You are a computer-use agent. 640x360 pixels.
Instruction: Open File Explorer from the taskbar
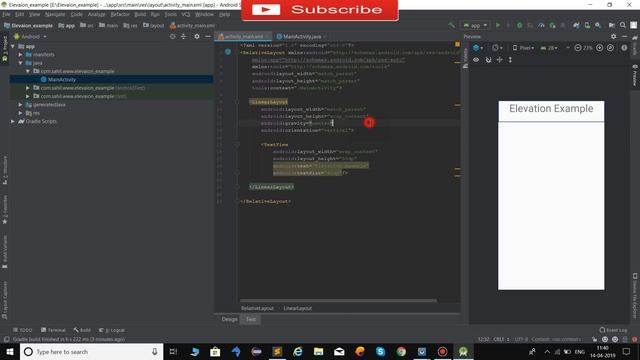tap(318, 351)
